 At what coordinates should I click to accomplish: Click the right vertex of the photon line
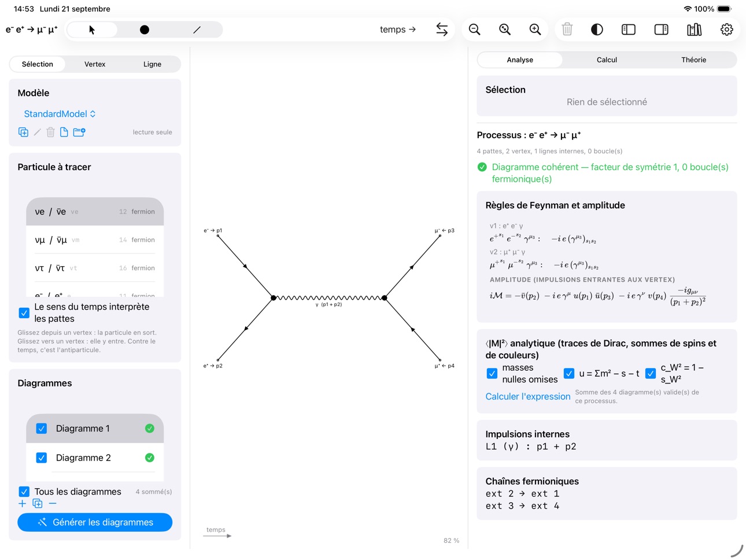point(384,298)
